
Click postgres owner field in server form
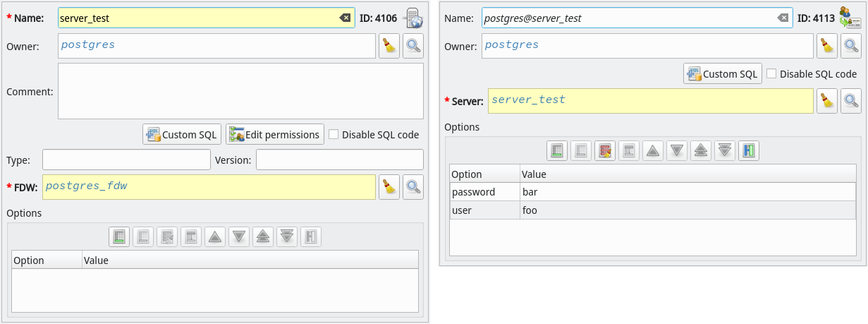[216, 47]
